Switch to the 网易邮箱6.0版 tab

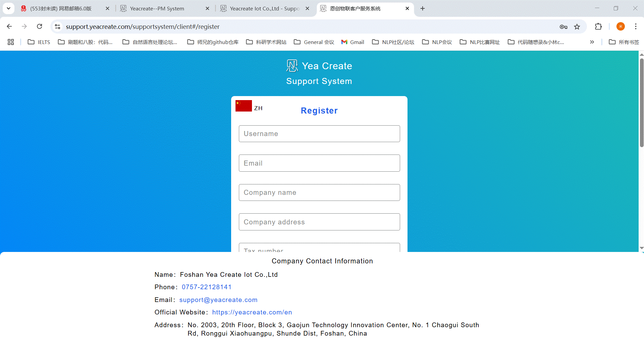[61, 8]
